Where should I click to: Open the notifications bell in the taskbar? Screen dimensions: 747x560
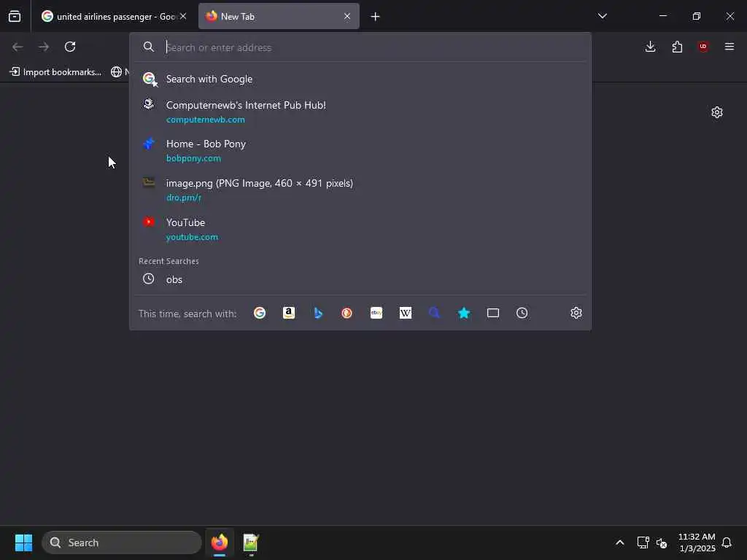727,542
